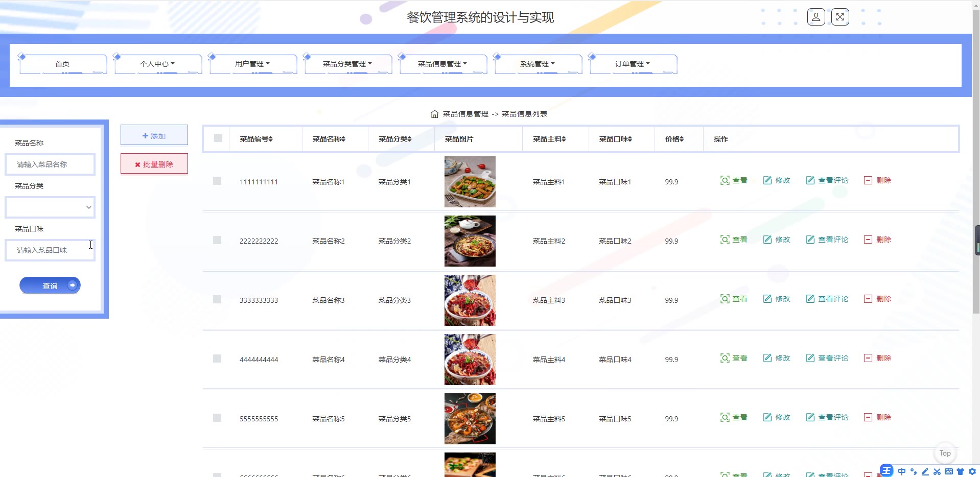This screenshot has width=980, height=477.
Task: Expand the 订单管理 navigation dropdown
Action: (633, 64)
